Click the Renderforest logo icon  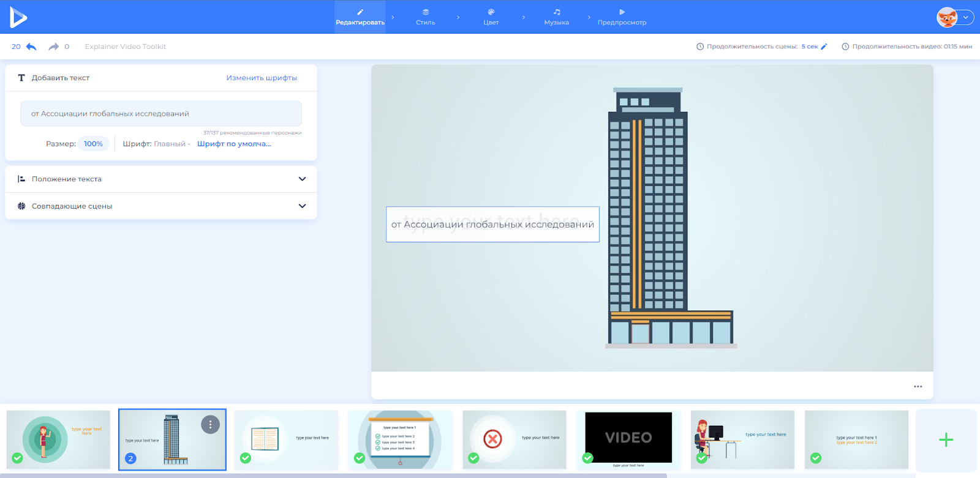18,17
